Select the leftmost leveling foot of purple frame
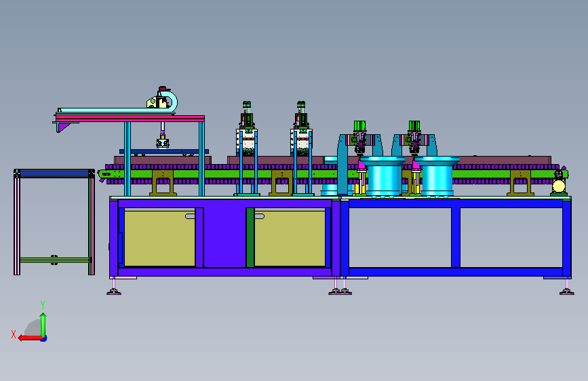Screen dimensions: 588x381 pos(114,287)
